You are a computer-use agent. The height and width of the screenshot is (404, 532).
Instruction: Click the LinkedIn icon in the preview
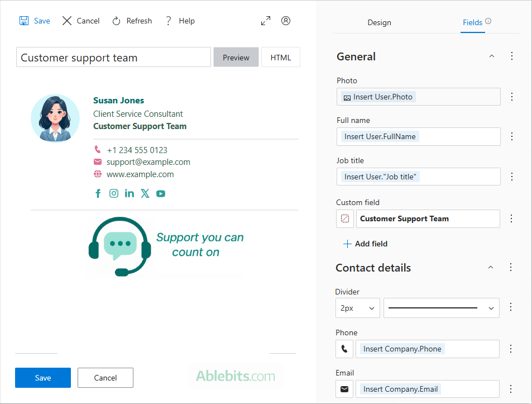pyautogui.click(x=130, y=193)
